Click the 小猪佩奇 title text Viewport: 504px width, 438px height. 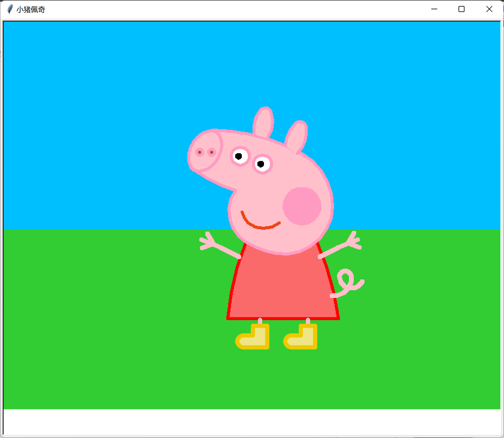click(31, 10)
